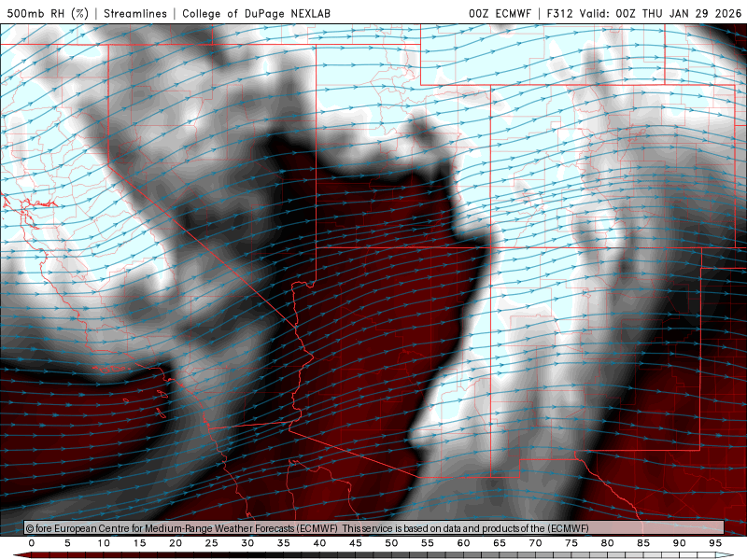Click the "60" color scale label

[x=463, y=543]
